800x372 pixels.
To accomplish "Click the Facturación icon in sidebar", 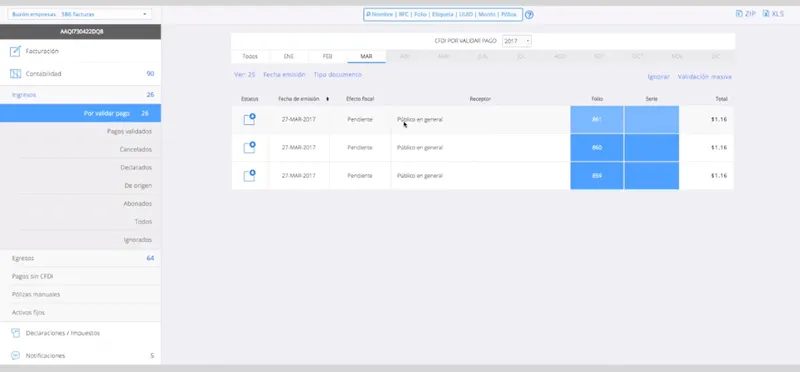I will click(x=16, y=51).
